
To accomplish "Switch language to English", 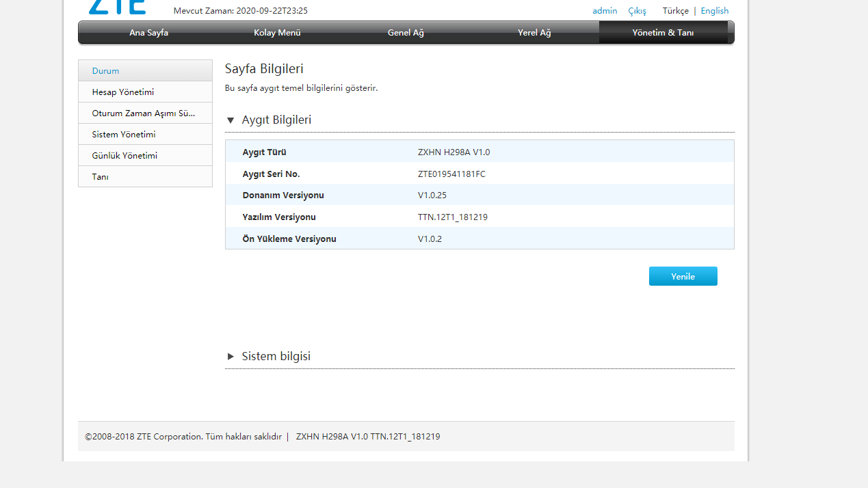I will [x=715, y=11].
